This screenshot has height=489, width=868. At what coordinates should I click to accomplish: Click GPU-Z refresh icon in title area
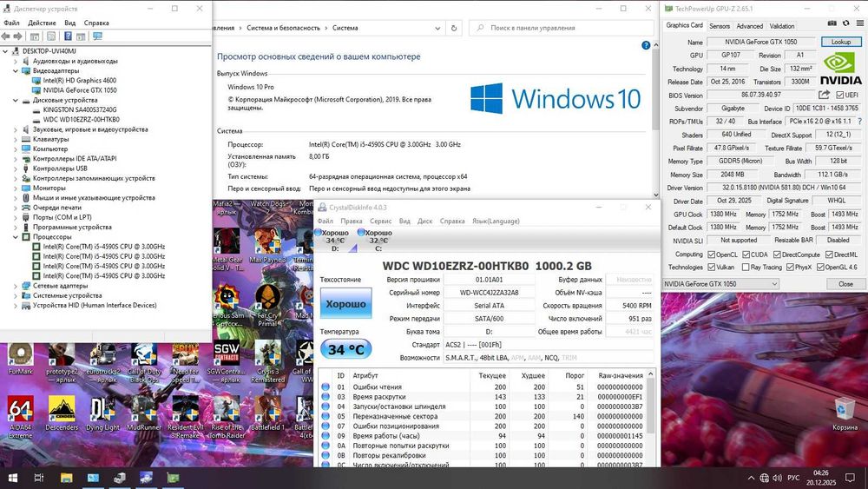845,23
